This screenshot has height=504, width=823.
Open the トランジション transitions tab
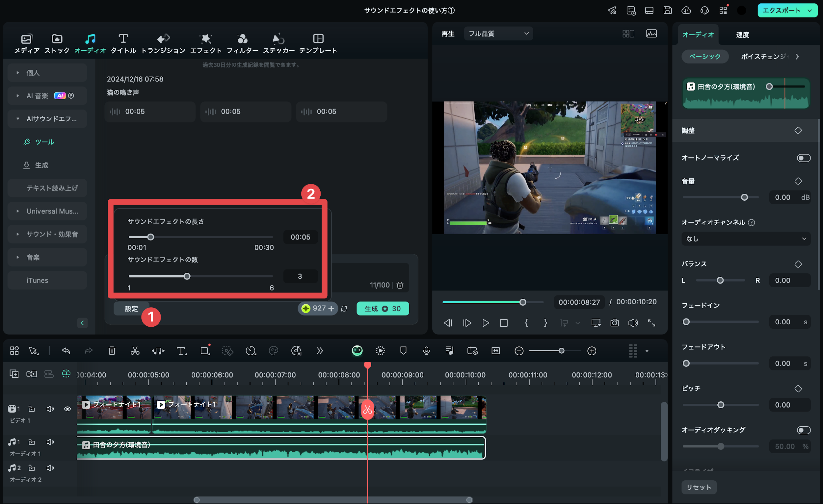click(163, 43)
